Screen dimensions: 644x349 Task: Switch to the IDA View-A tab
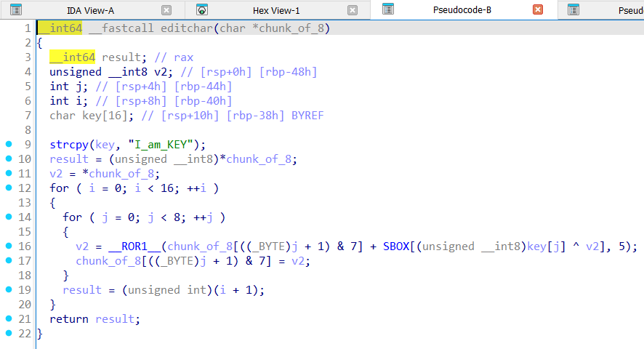(90, 10)
